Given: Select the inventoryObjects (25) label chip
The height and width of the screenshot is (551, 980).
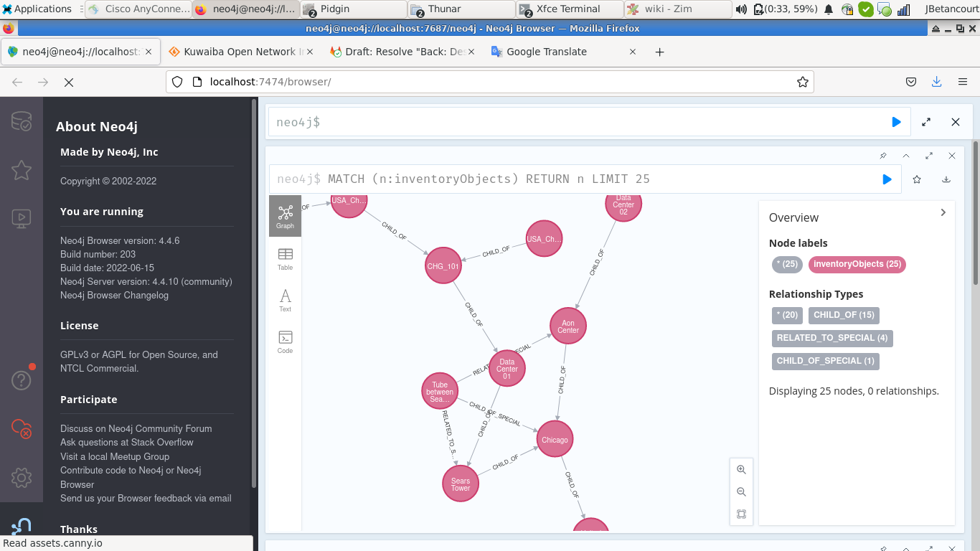Looking at the screenshot, I should [857, 264].
